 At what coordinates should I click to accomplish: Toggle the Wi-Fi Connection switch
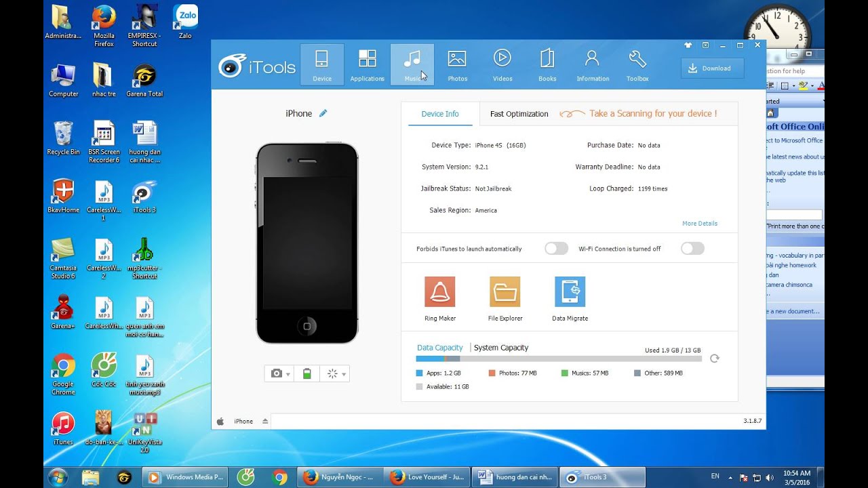click(692, 249)
